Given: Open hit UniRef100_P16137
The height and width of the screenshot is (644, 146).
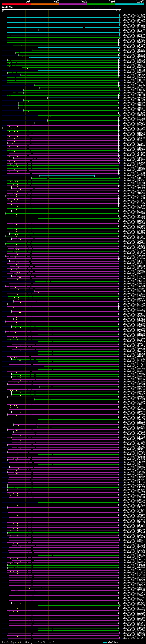Looking at the screenshot, I should point(134,72).
